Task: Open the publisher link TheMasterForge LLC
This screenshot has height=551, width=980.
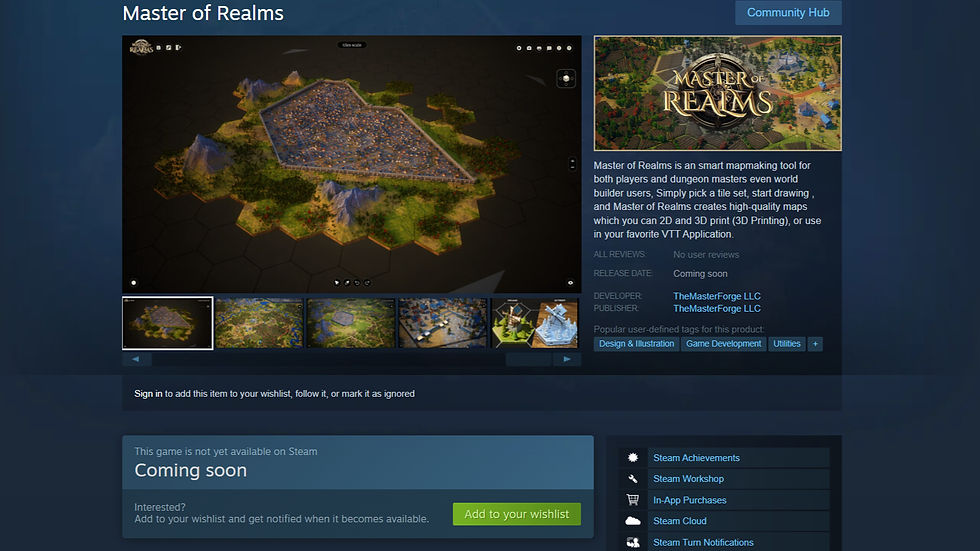Action: coord(717,309)
